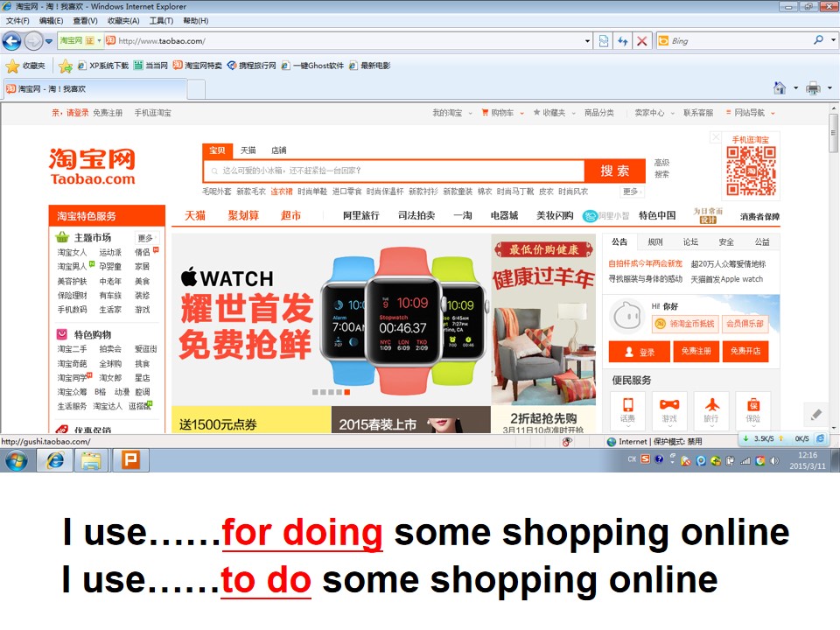
Task: Click the Home icon in command bar
Action: pyautogui.click(x=780, y=87)
